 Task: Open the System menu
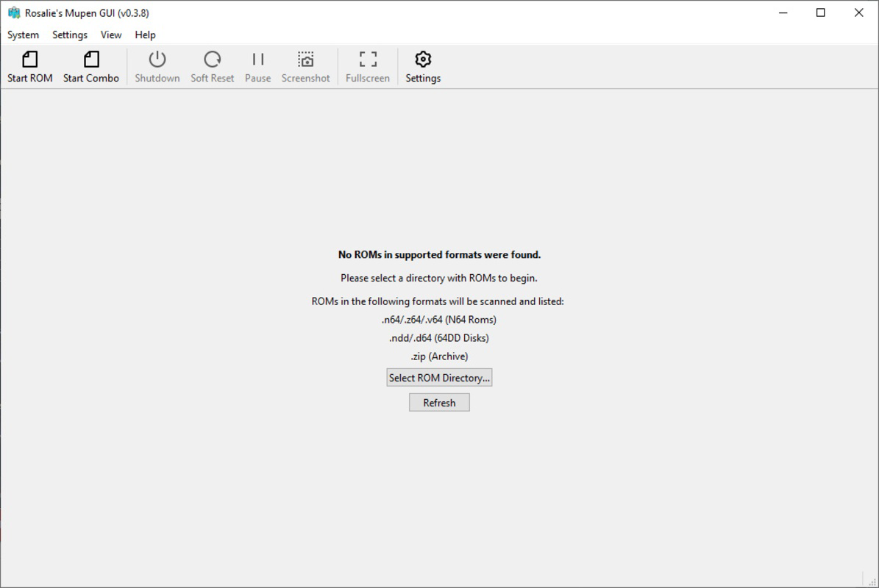pos(23,35)
